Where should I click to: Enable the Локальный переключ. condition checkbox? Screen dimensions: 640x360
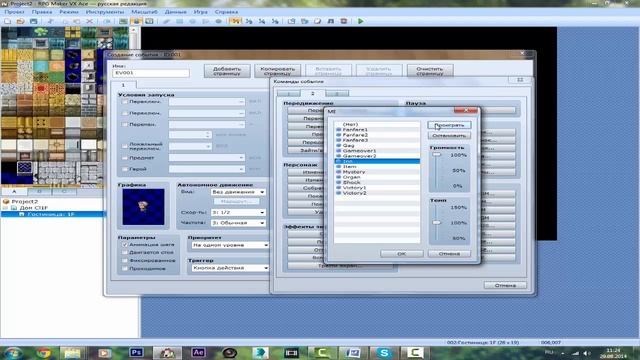[x=125, y=146]
